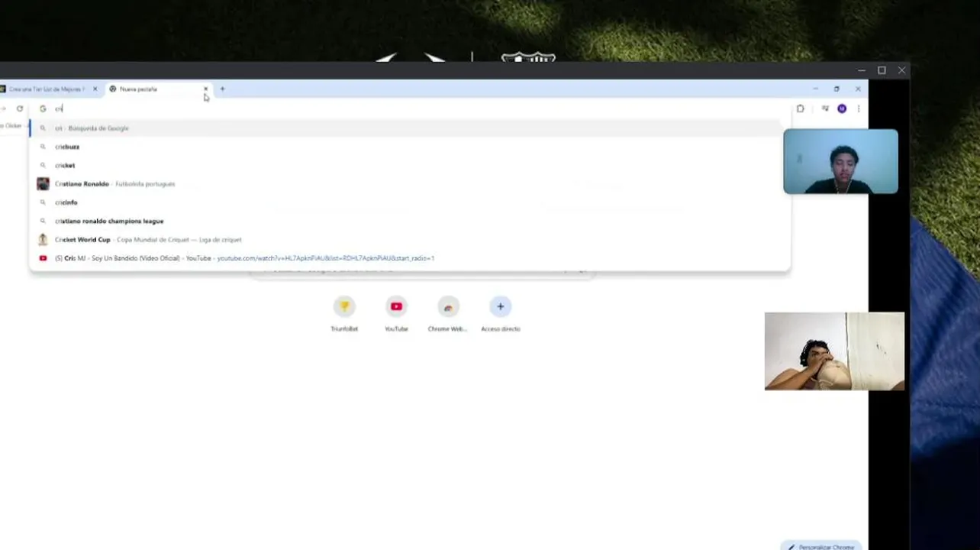The image size is (980, 550).
Task: Reload the page with the refresh icon
Action: point(20,108)
